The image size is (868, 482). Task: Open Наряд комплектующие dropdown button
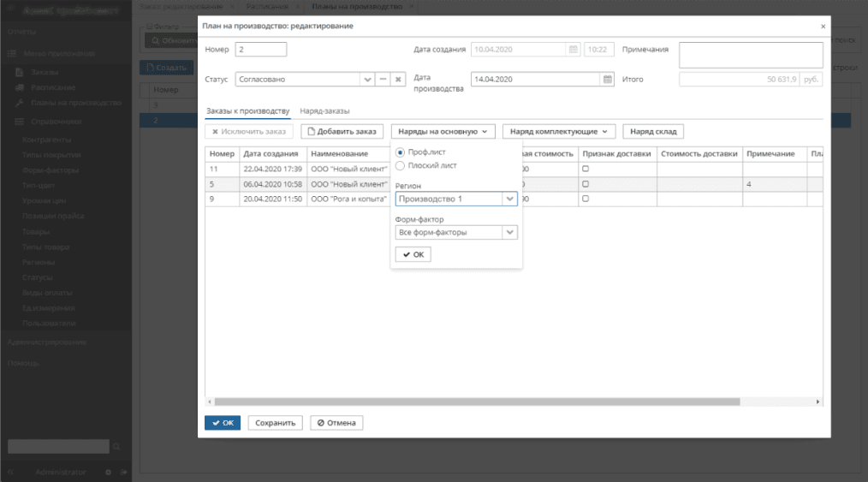click(559, 131)
